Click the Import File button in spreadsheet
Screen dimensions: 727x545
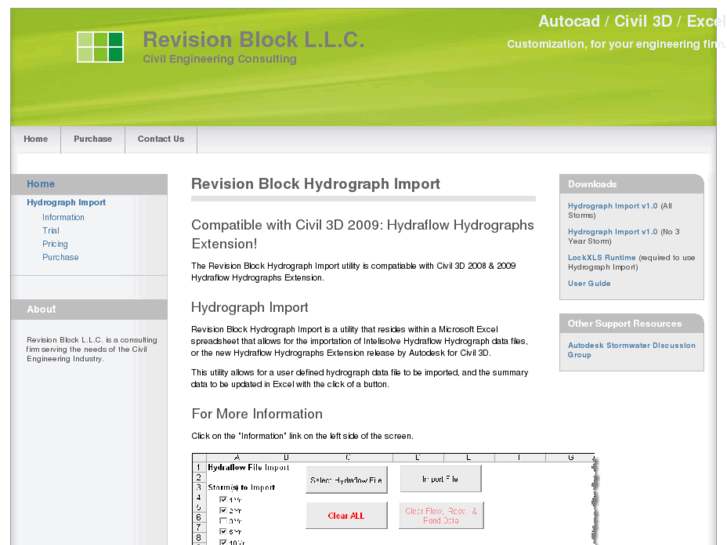(x=440, y=479)
